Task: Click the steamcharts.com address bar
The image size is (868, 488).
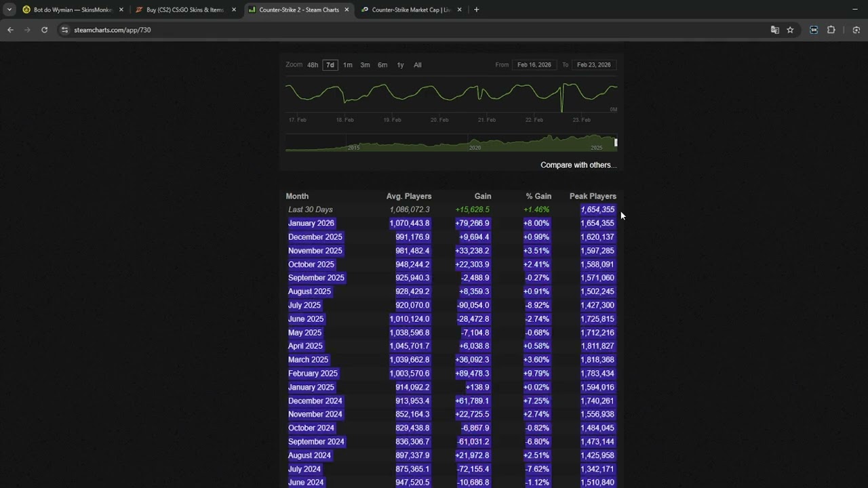Action: click(x=414, y=30)
